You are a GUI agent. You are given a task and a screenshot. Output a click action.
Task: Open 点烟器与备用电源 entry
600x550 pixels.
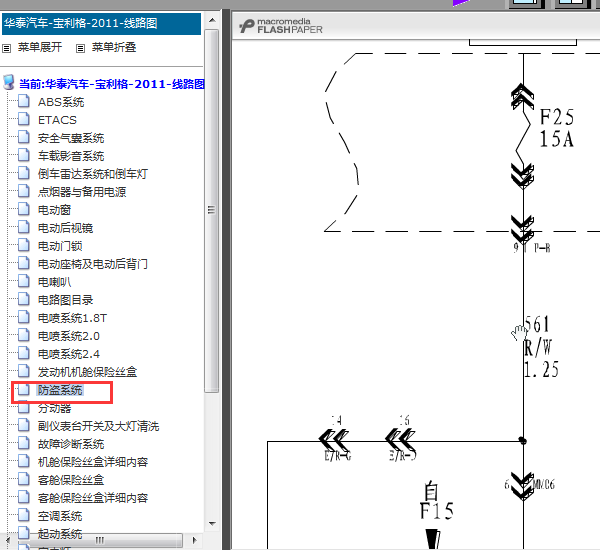pyautogui.click(x=82, y=192)
